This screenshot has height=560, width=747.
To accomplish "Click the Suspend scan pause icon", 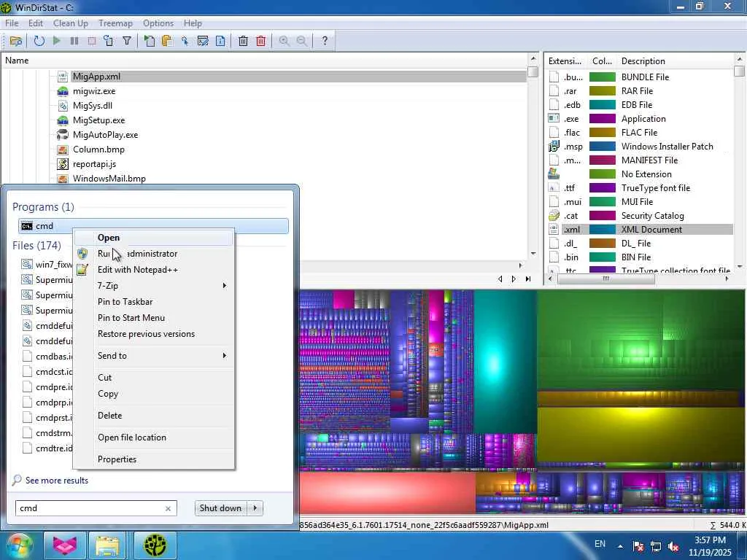I will [x=74, y=41].
